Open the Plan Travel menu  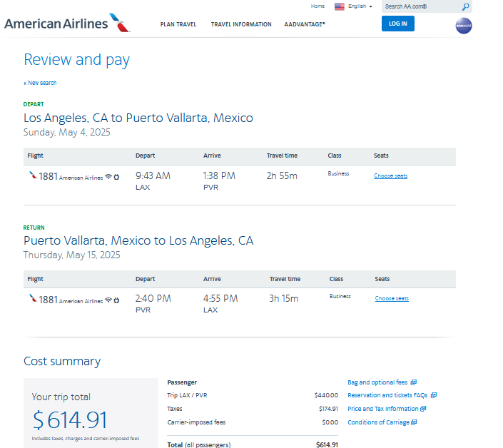pos(178,24)
